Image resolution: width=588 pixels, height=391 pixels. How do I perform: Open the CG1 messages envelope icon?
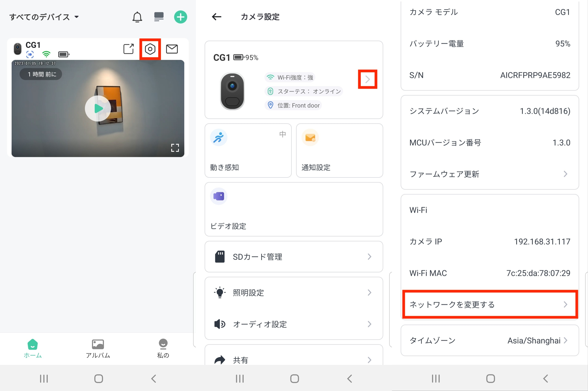[x=172, y=49]
